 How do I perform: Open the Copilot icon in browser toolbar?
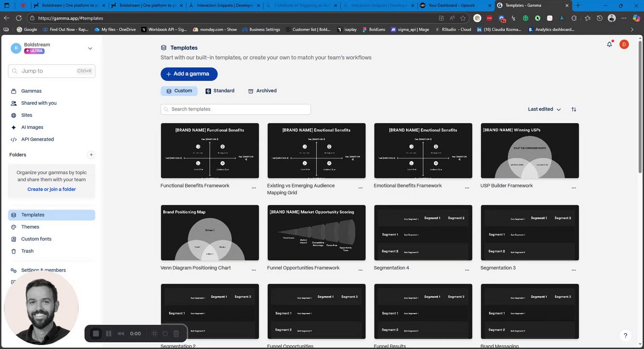636,18
